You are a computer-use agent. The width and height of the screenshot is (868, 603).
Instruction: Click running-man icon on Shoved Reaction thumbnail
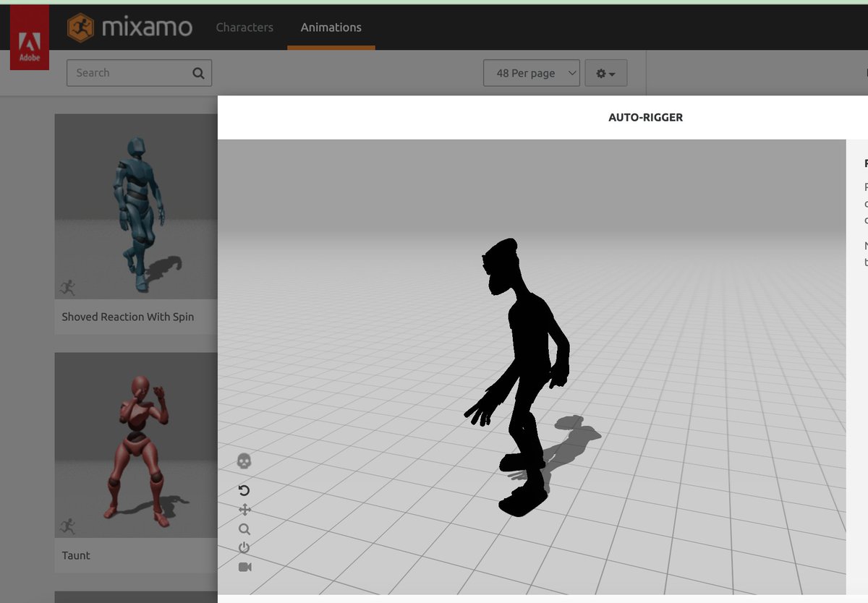point(68,288)
